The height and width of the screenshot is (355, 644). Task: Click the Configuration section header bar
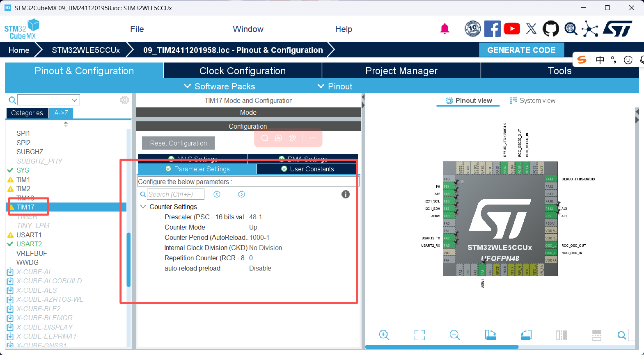click(248, 126)
